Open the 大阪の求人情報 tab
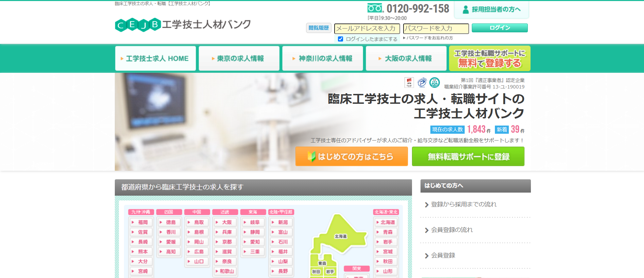 point(406,59)
